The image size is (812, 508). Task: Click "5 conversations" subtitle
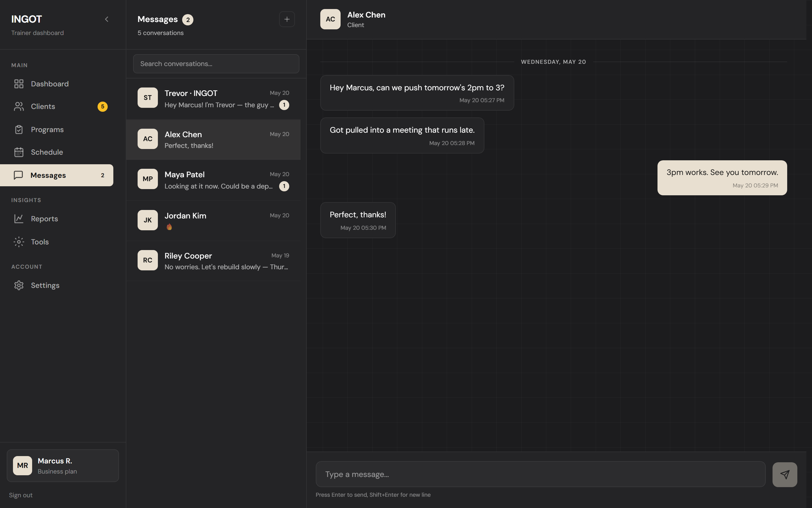[160, 33]
